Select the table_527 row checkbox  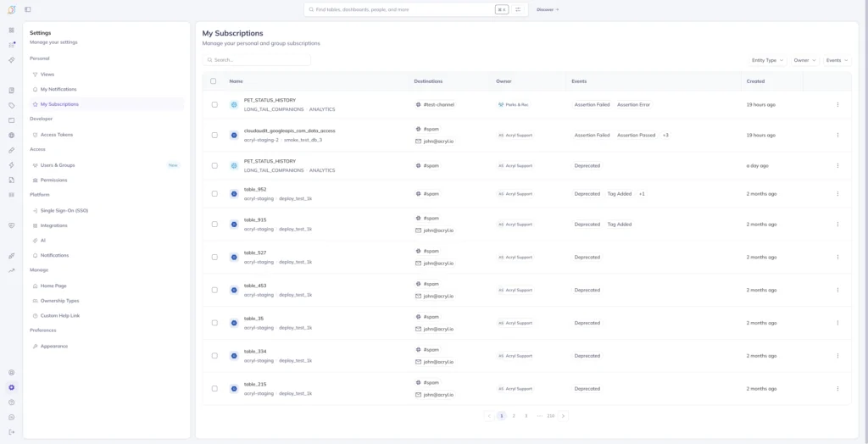(214, 258)
